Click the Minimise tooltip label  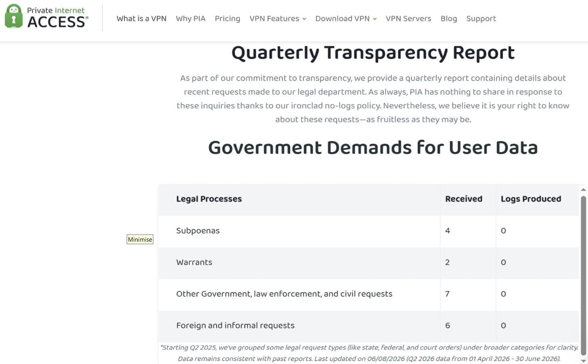click(x=140, y=239)
